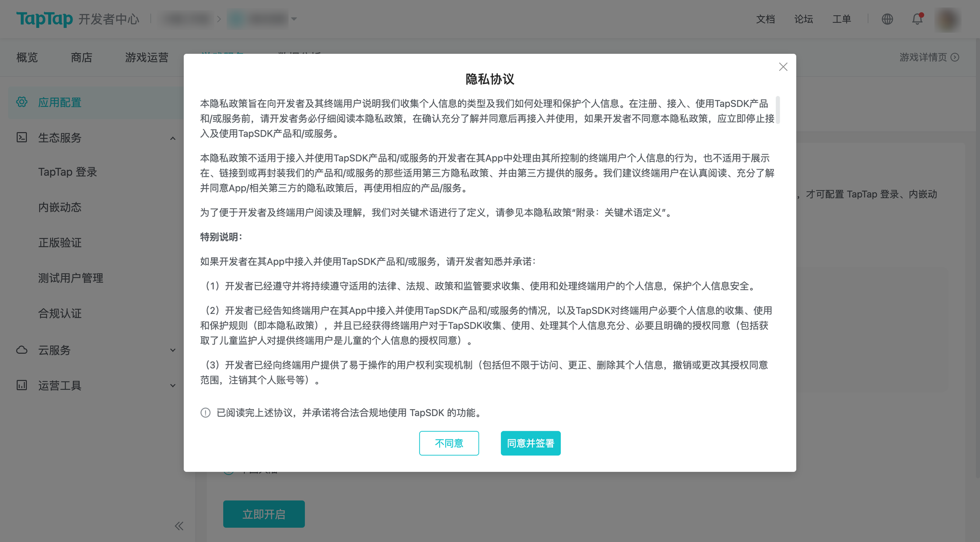Switch to the 游戏运营 tab
This screenshot has height=542, width=980.
[x=147, y=57]
